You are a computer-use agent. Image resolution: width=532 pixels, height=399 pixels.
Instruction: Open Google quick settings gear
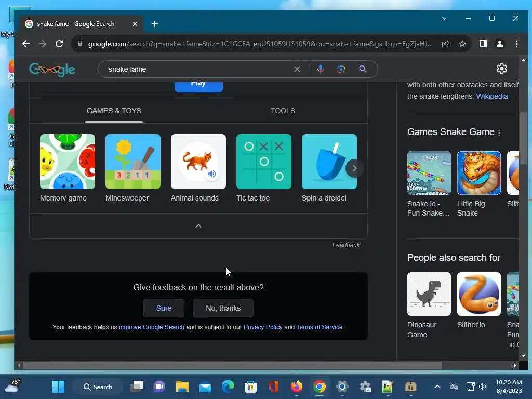pos(502,69)
